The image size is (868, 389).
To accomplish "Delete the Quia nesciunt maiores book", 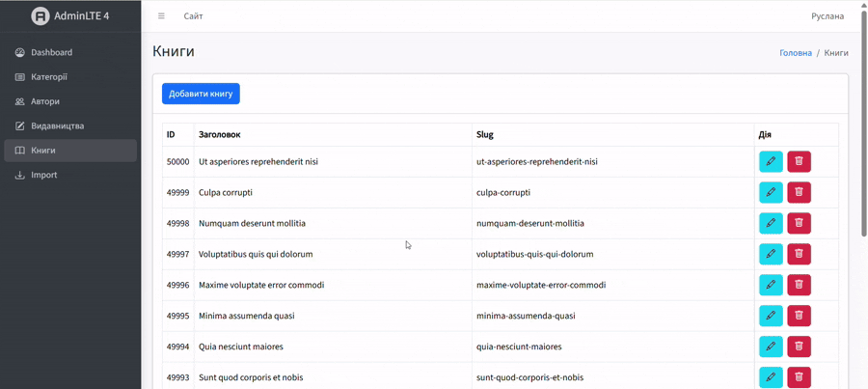I will click(x=799, y=347).
